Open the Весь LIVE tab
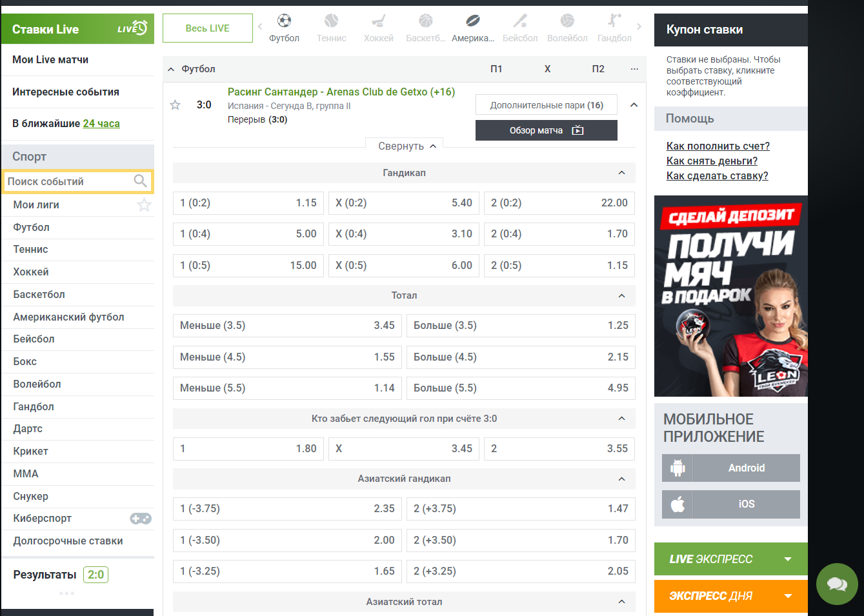864x616 pixels. coord(207,28)
